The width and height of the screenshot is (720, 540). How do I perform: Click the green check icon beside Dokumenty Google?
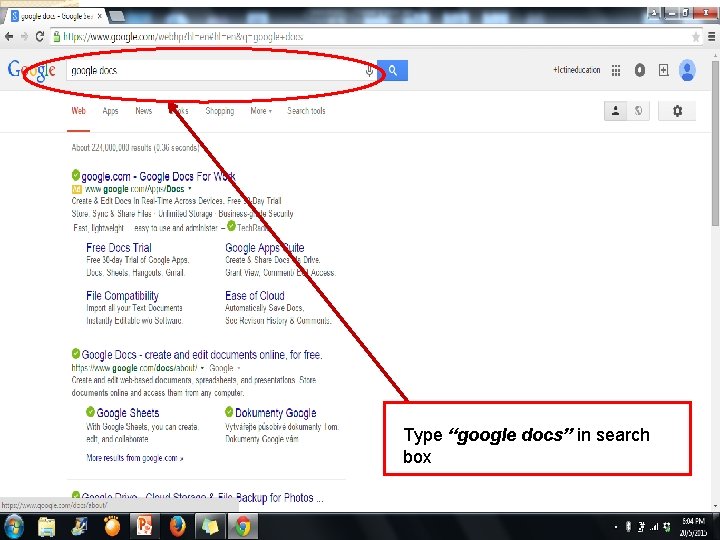tap(229, 411)
